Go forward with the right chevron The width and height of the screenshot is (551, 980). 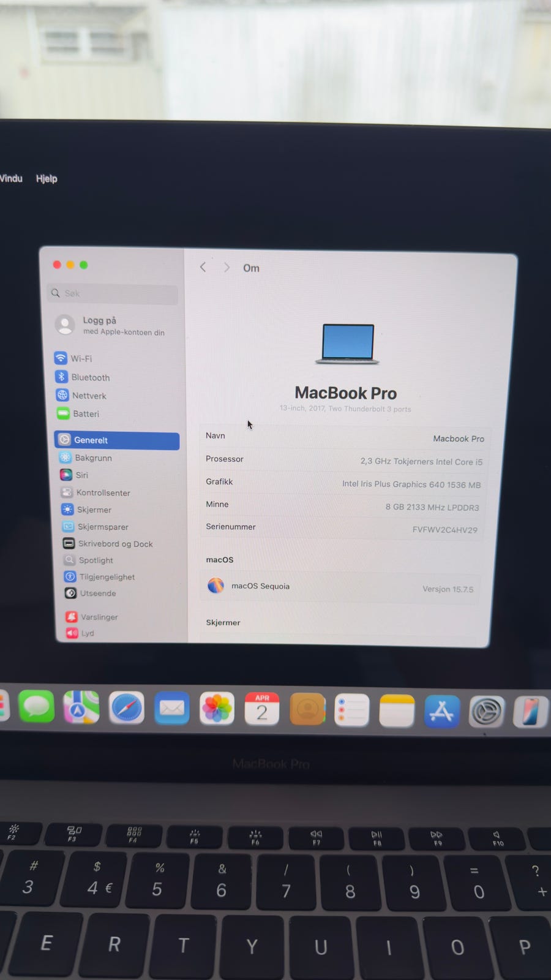(x=227, y=268)
